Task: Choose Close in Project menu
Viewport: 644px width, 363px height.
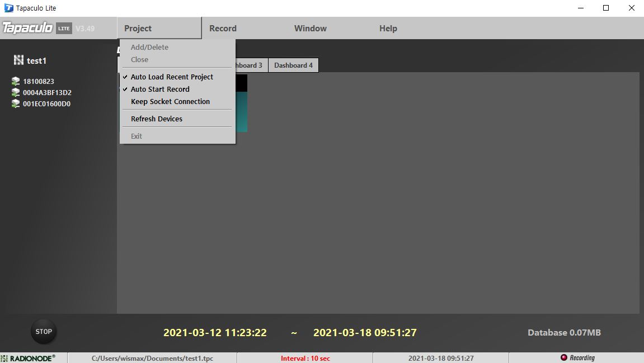Action: click(177, 59)
